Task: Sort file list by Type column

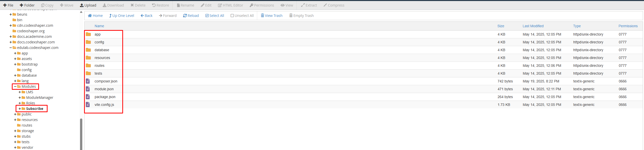Action: 577,26
